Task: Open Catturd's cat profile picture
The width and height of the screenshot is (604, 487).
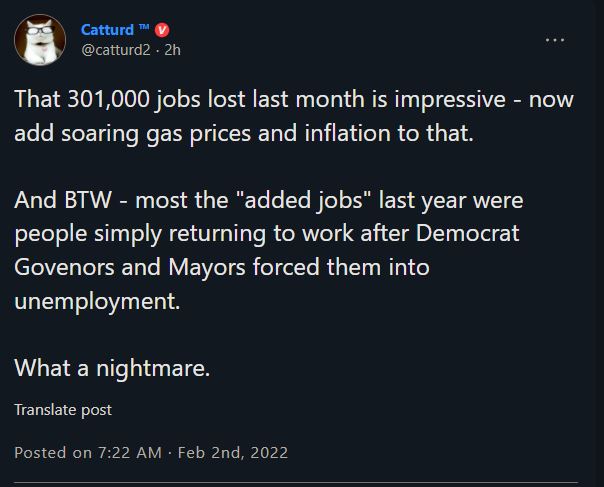Action: 40,40
